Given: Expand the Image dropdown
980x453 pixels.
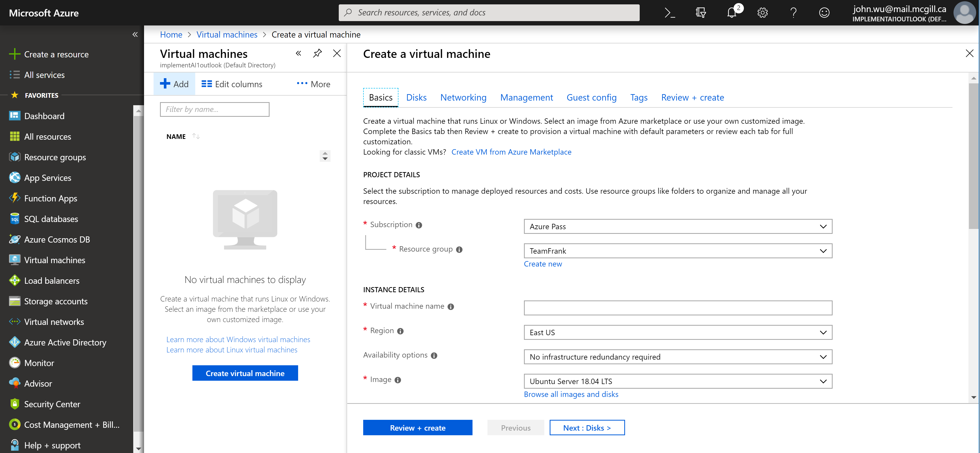Looking at the screenshot, I should 678,381.
